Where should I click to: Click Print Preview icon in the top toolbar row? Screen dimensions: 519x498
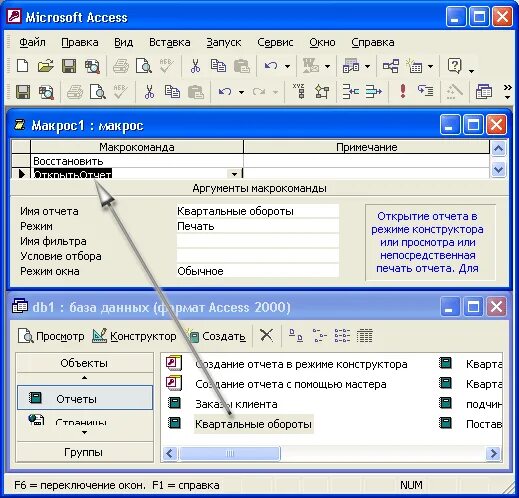[144, 66]
